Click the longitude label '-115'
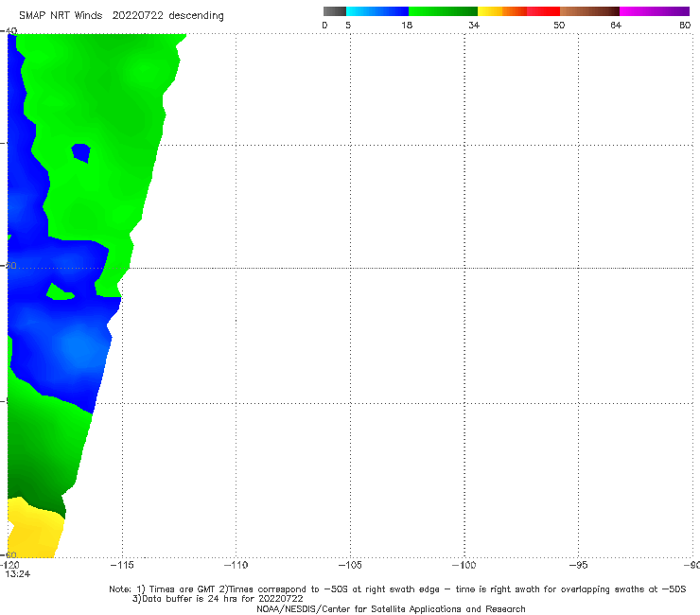This screenshot has width=700, height=615. [x=122, y=565]
